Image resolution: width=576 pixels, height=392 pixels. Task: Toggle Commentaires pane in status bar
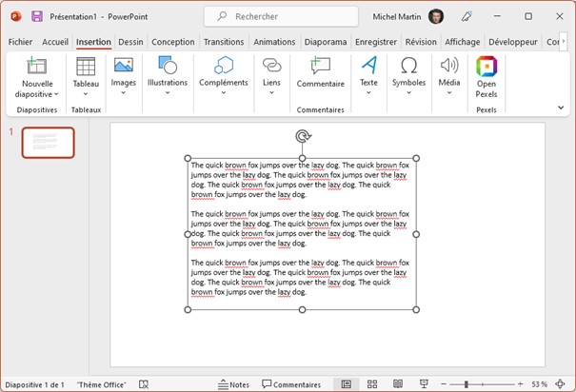[290, 384]
